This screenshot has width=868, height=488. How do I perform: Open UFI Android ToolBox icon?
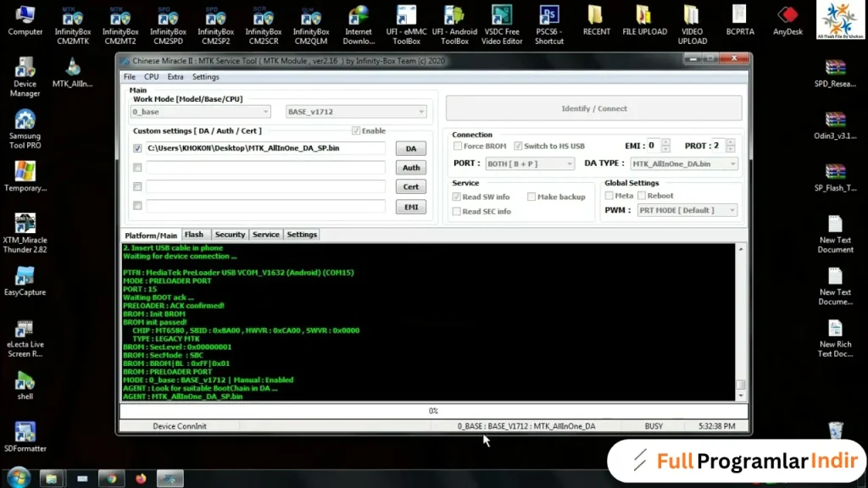tap(454, 25)
